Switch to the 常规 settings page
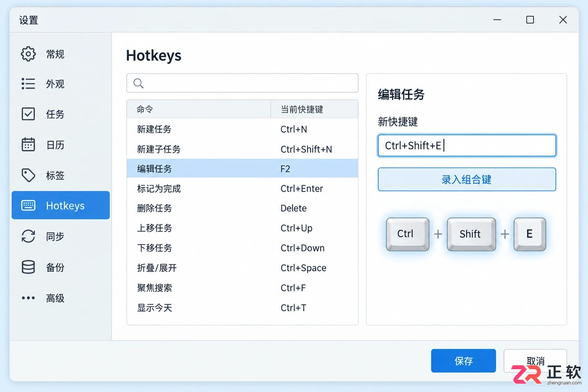This screenshot has width=588, height=392. click(x=61, y=54)
